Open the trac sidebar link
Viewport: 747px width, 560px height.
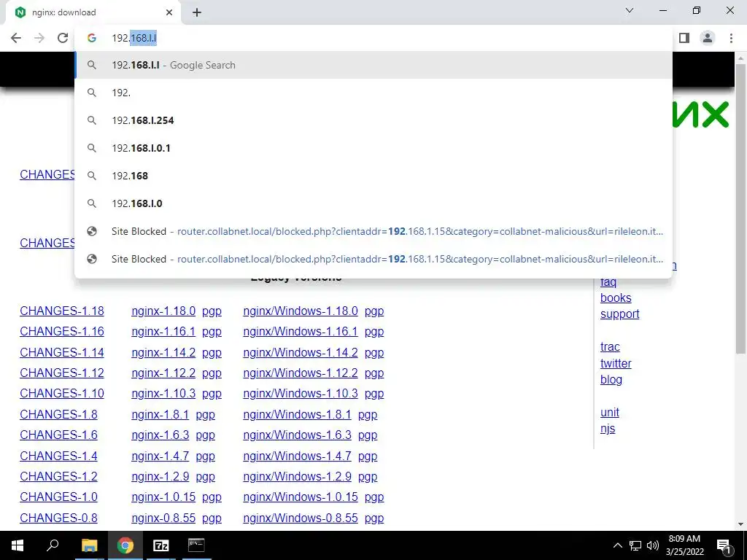611,346
